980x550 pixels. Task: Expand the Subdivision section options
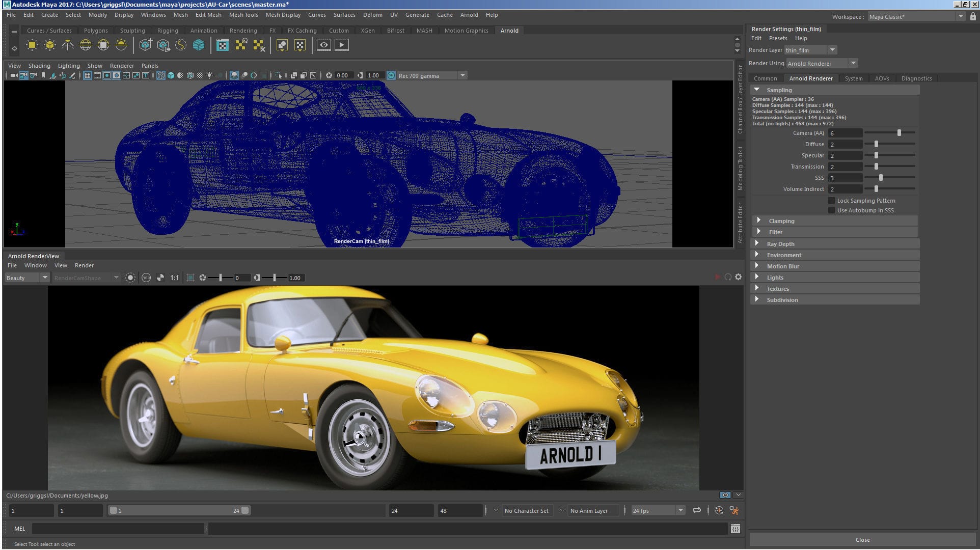pyautogui.click(x=758, y=299)
